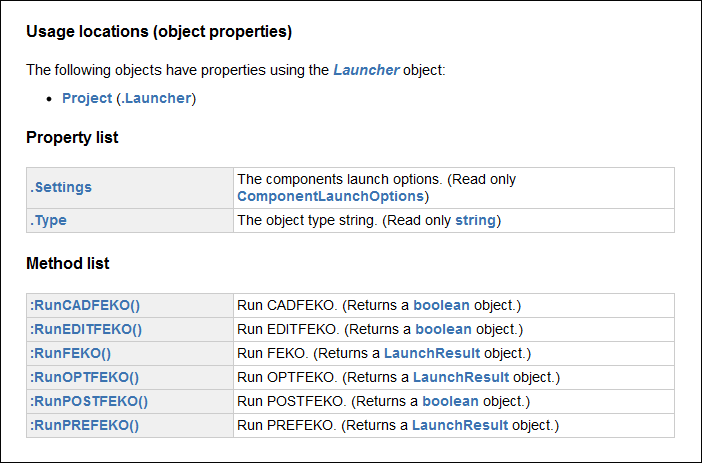The width and height of the screenshot is (702, 463).
Task: Open the italic Launcher object link
Action: coord(366,70)
